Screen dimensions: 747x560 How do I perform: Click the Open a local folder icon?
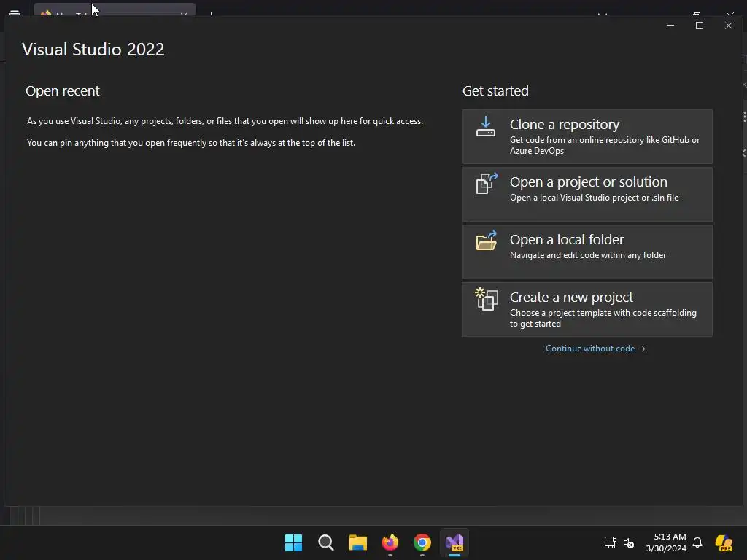[x=487, y=241]
